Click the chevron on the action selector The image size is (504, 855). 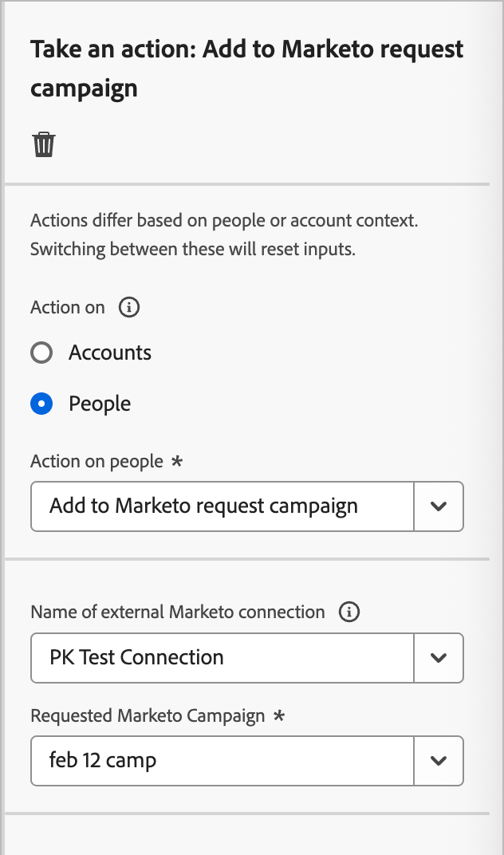439,506
